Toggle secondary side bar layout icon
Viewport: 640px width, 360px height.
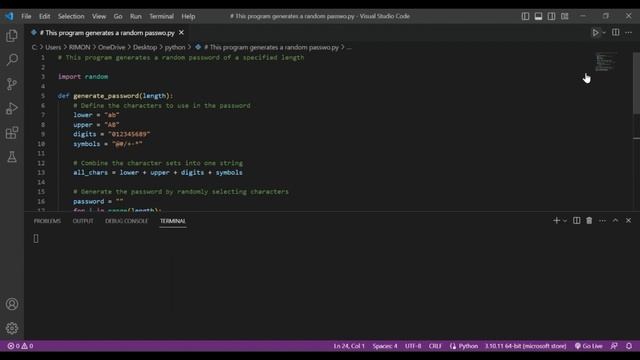[551, 16]
